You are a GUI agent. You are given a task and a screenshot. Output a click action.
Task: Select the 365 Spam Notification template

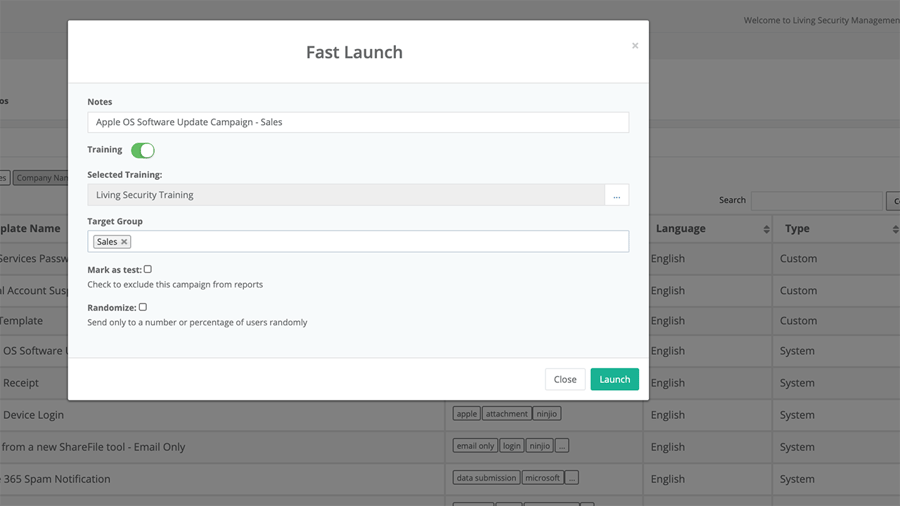coord(55,479)
